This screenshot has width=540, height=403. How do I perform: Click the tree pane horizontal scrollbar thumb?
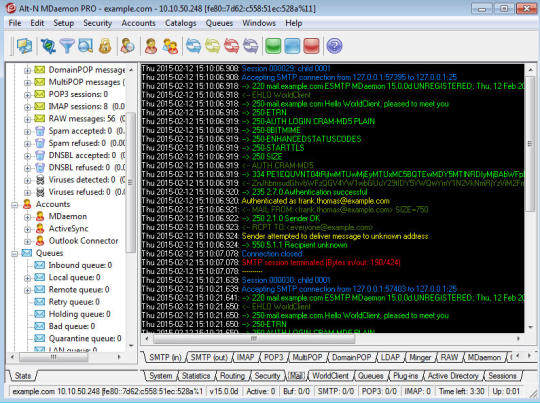click(x=53, y=357)
